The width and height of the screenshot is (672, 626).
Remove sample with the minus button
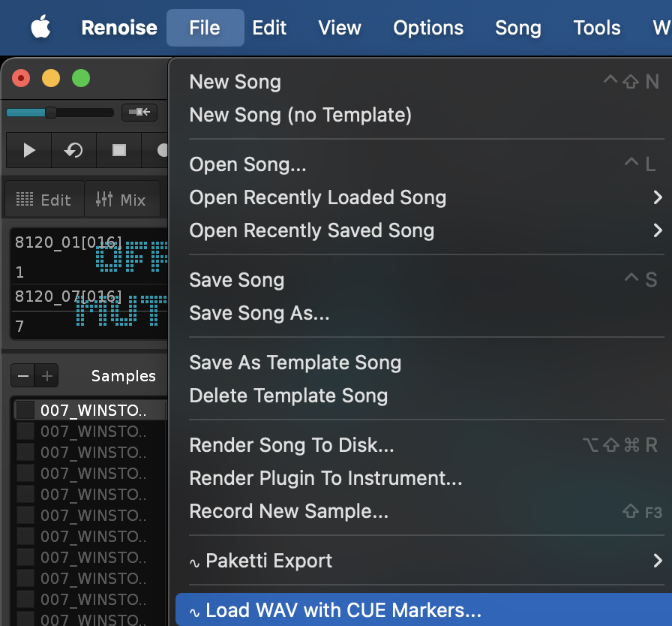click(x=23, y=375)
